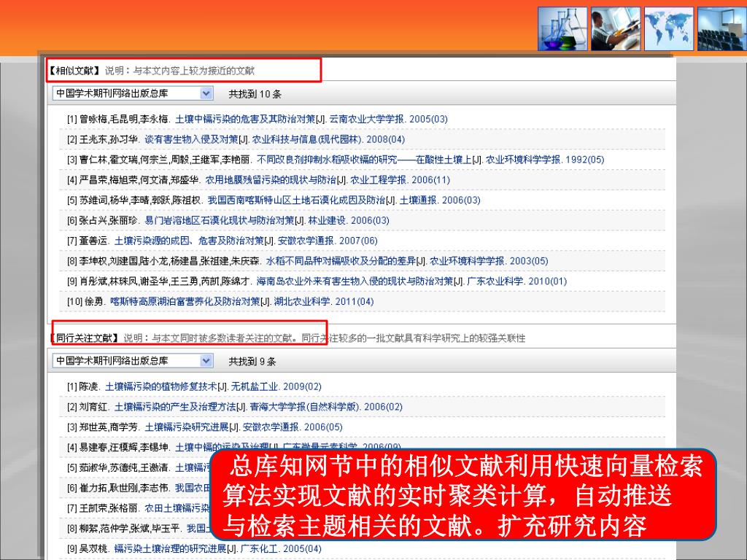This screenshot has width=747, height=560.
Task: Click the lecture hall seats thumbnail
Action: 721,29
